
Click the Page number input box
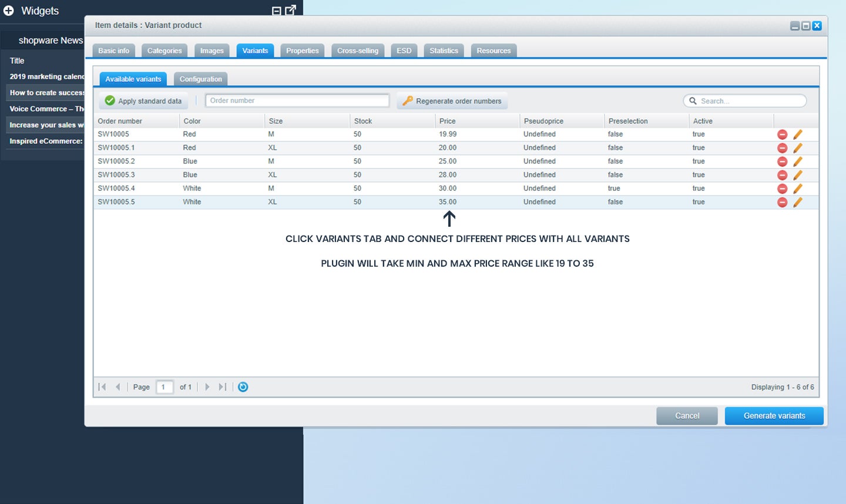164,387
